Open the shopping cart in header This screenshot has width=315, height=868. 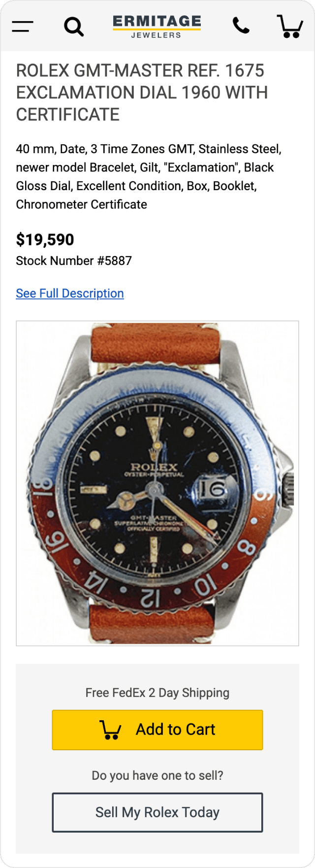click(290, 26)
